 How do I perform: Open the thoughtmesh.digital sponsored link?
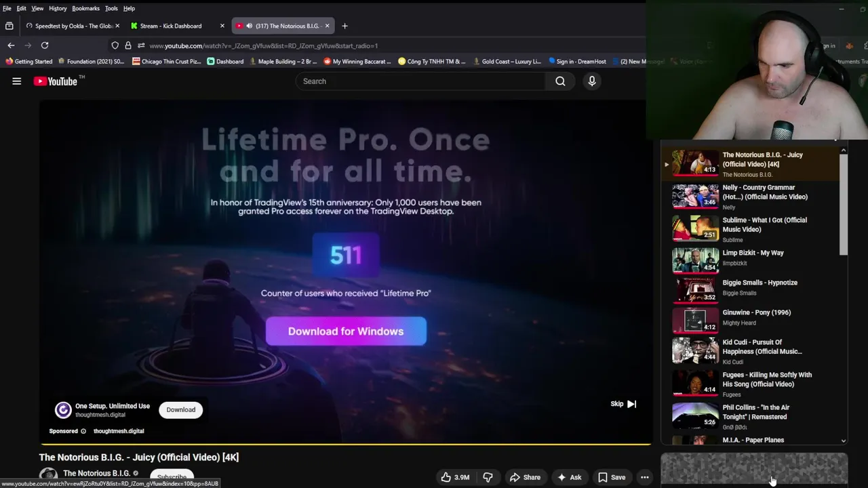click(119, 431)
